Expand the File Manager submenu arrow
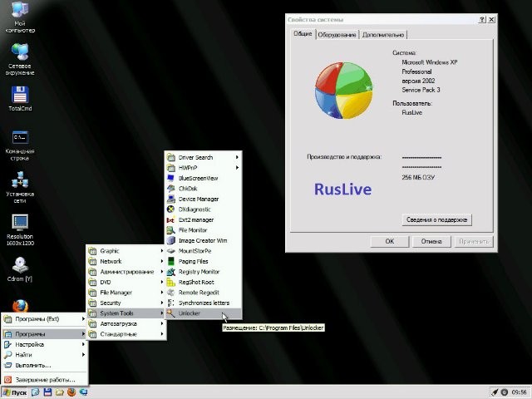The height and width of the screenshot is (399, 532). [x=162, y=293]
